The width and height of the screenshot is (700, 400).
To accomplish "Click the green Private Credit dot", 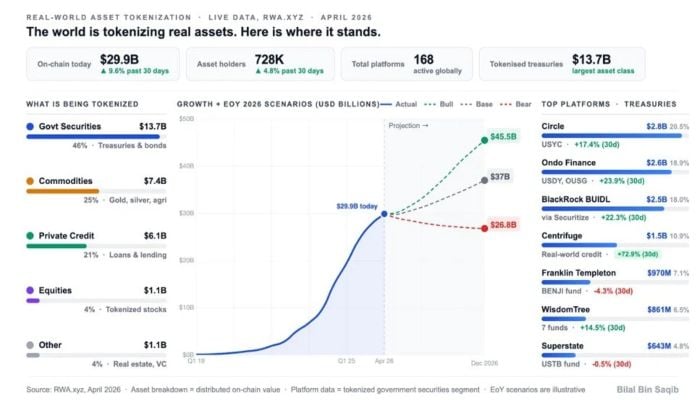I will (x=30, y=236).
